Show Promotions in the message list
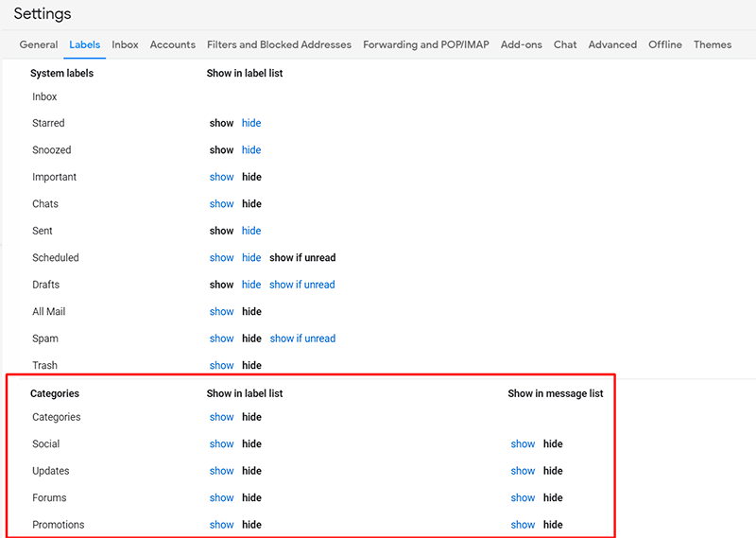The image size is (756, 538). 523,525
